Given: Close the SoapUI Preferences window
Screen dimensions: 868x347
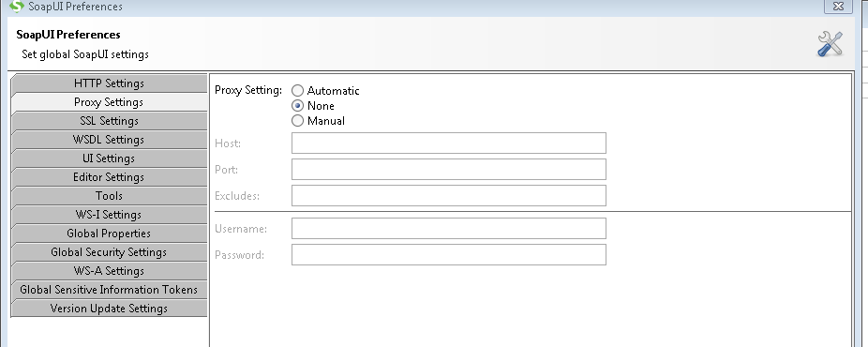Looking at the screenshot, I should pyautogui.click(x=838, y=6).
